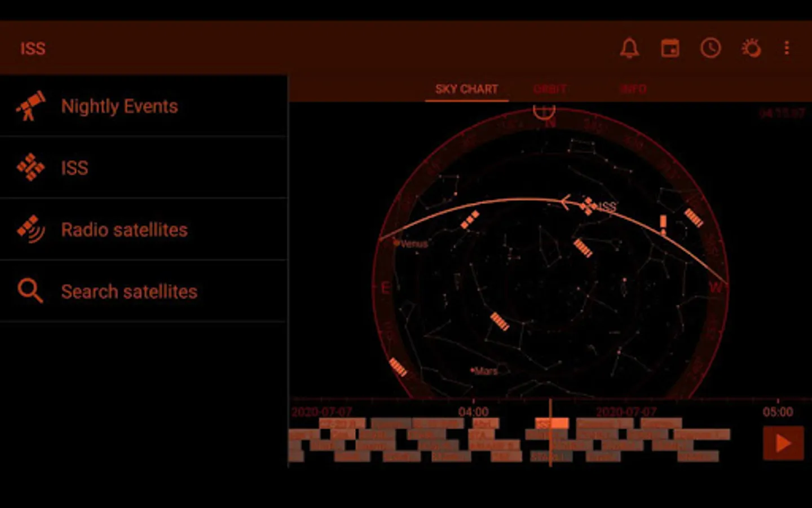Click the 04:00 label on the timeline
The image size is (812, 508).
click(473, 411)
